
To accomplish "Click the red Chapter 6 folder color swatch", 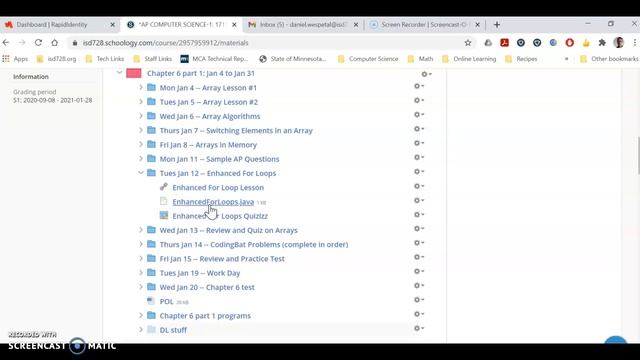I will click(134, 73).
